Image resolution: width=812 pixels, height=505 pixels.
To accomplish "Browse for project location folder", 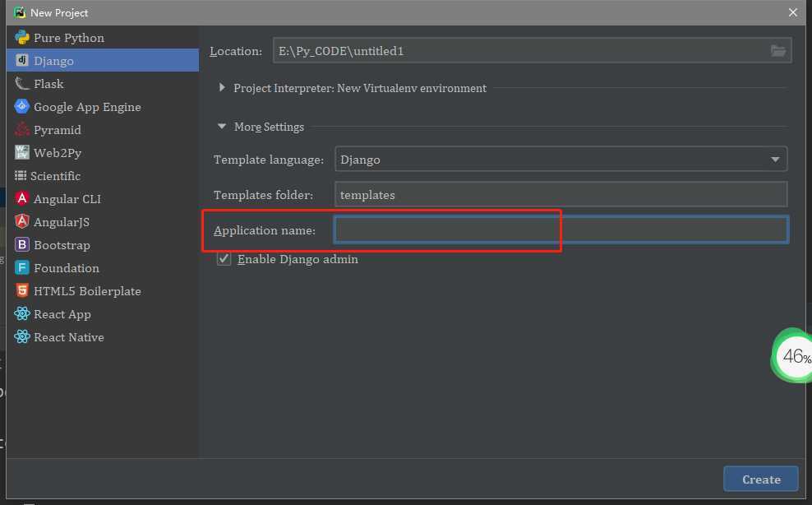I will [x=777, y=51].
